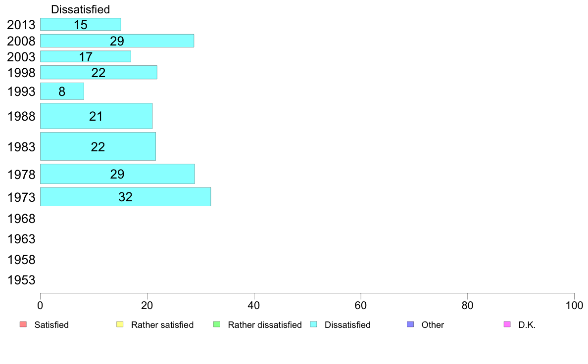Image resolution: width=588 pixels, height=364 pixels.
Task: Click the 1988 bar showing 21
Action: pos(96,116)
